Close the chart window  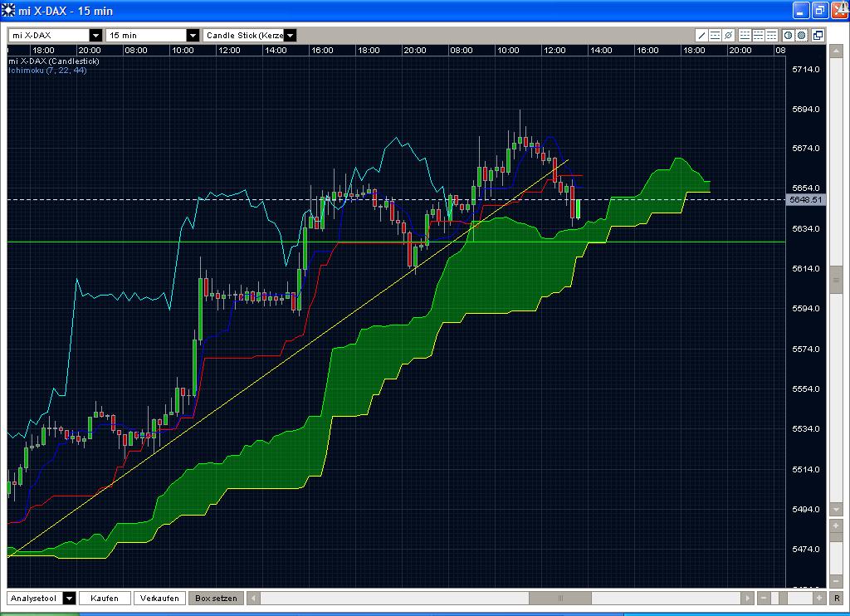(840, 10)
